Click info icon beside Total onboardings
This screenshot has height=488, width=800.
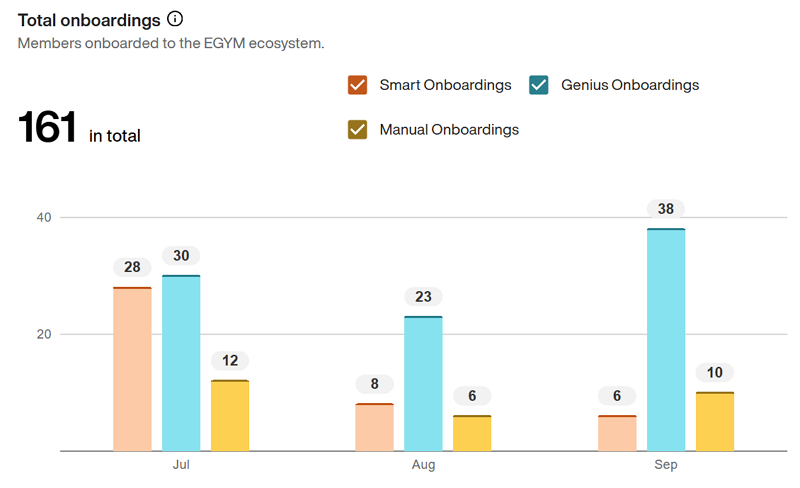coord(175,19)
